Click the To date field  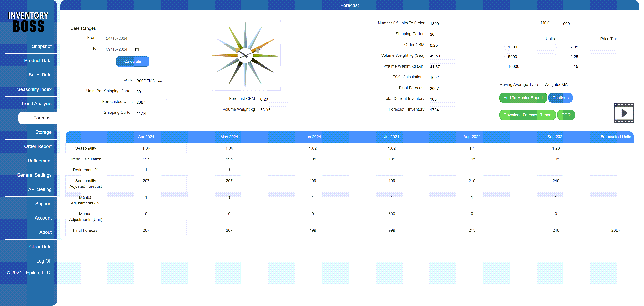coord(123,49)
